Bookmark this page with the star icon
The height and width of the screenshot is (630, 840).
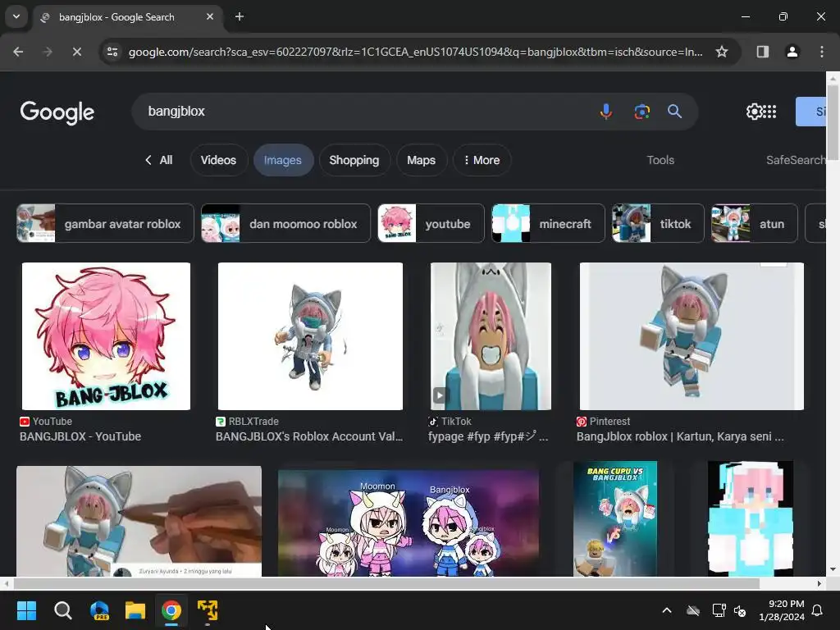[x=722, y=52]
